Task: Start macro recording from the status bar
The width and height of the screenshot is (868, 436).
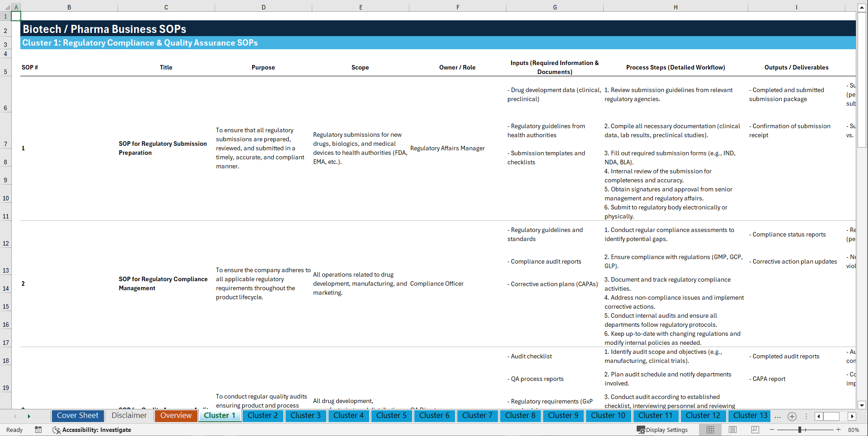Action: coord(38,430)
